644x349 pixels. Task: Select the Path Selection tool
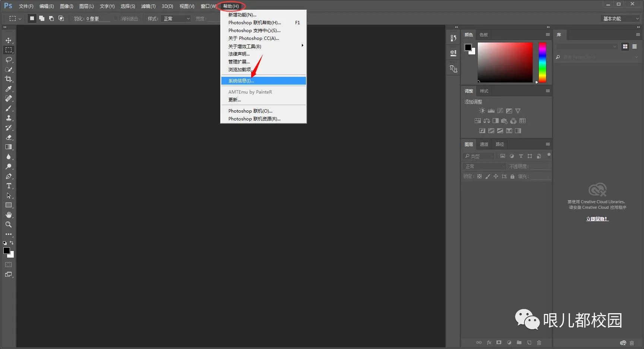point(9,195)
